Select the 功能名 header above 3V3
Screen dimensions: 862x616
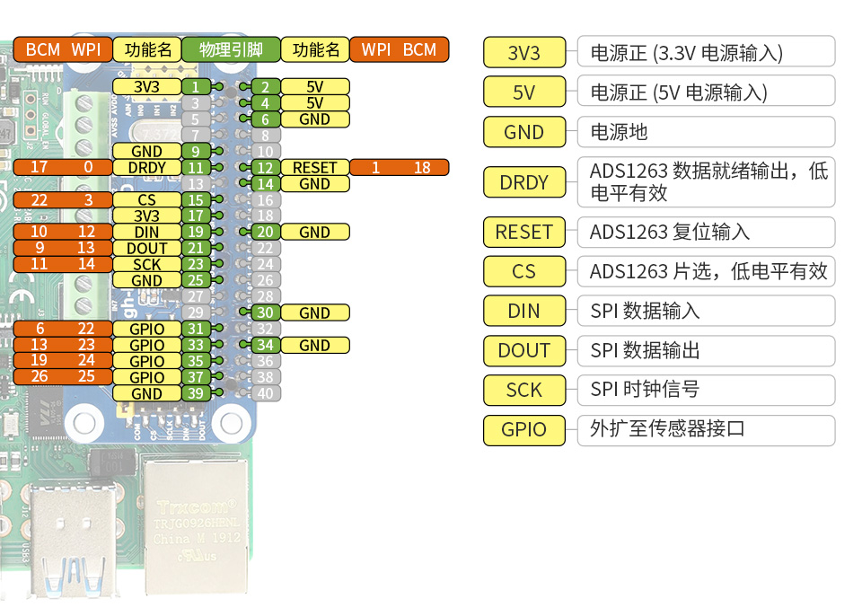tap(146, 49)
